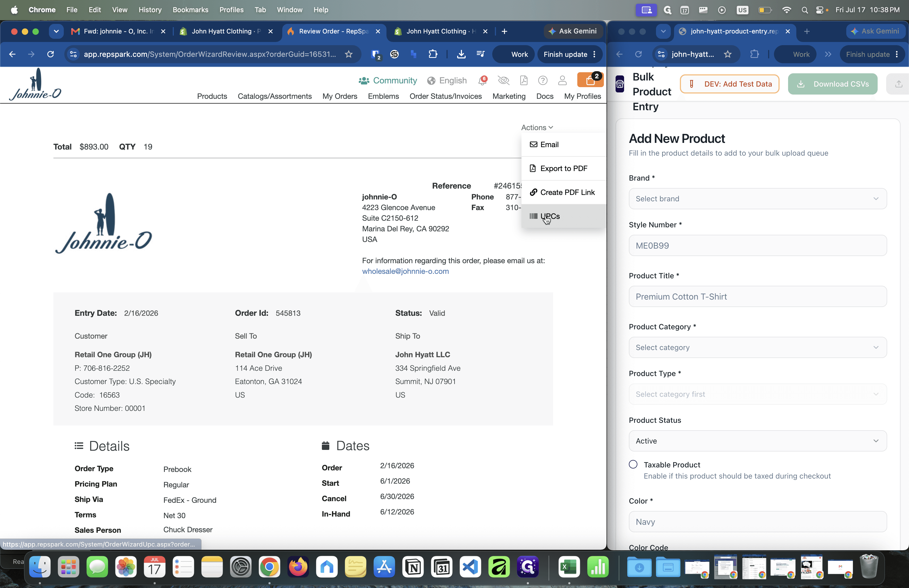
Task: Open My Profiles navigation item
Action: pos(582,96)
